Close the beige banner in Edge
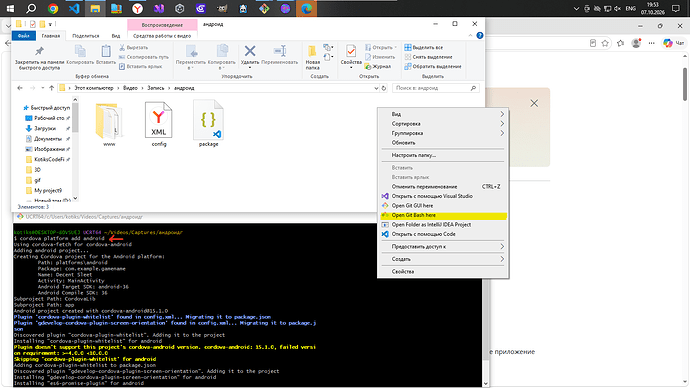The height and width of the screenshot is (388, 690). click(x=534, y=103)
